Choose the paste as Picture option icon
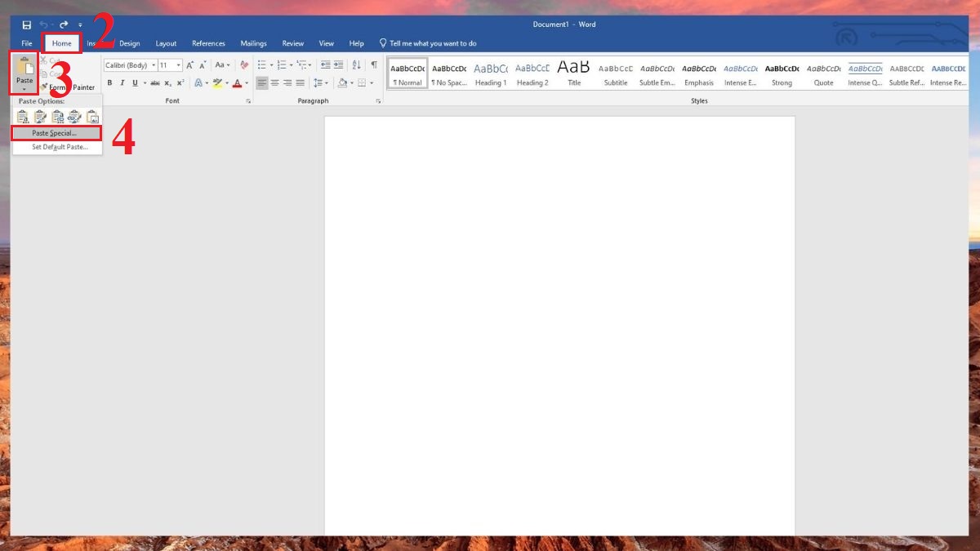980x551 pixels. coord(92,117)
